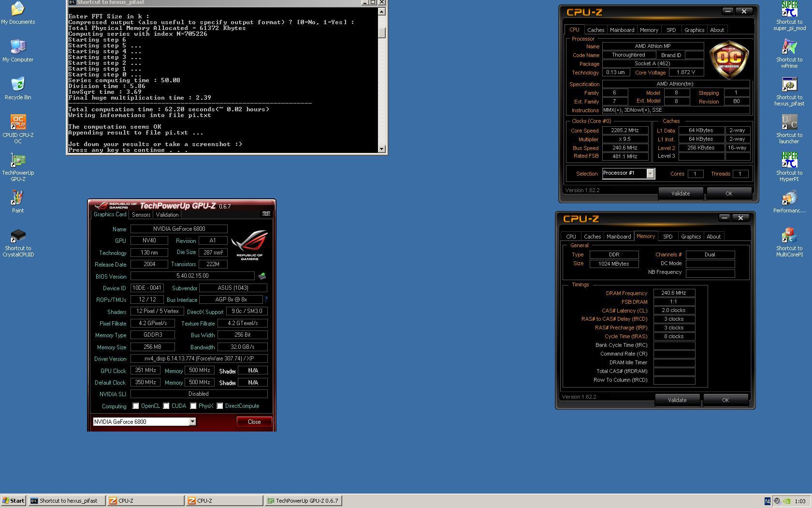812x508 pixels.
Task: Click Validate in upper CPU-Z window
Action: 681,194
